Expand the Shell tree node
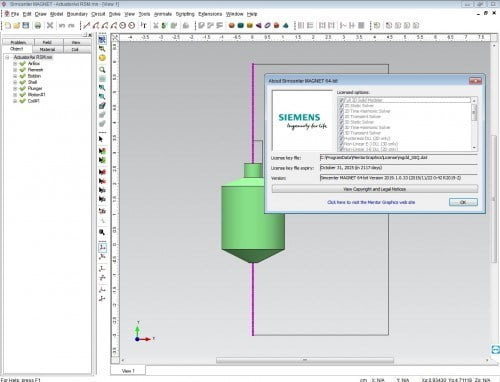 pyautogui.click(x=15, y=82)
